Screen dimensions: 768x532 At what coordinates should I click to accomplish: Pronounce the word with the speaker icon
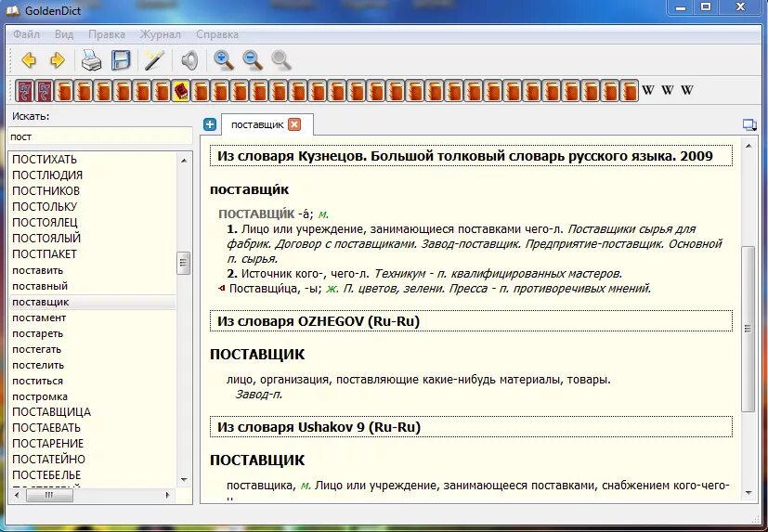tap(189, 60)
